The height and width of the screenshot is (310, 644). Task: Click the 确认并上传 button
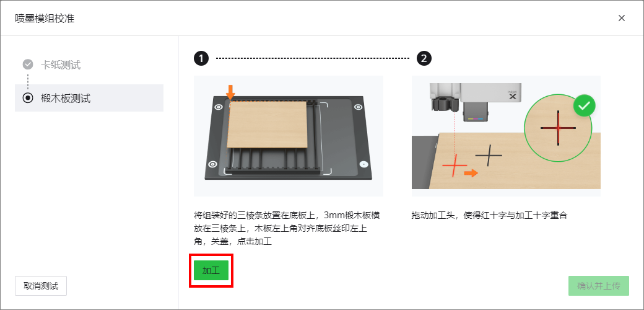598,286
